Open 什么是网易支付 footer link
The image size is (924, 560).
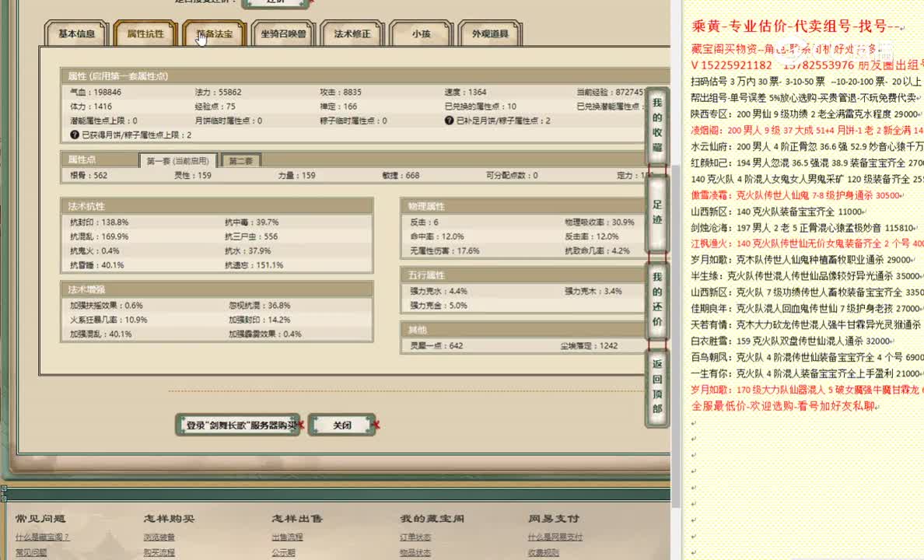(x=555, y=537)
